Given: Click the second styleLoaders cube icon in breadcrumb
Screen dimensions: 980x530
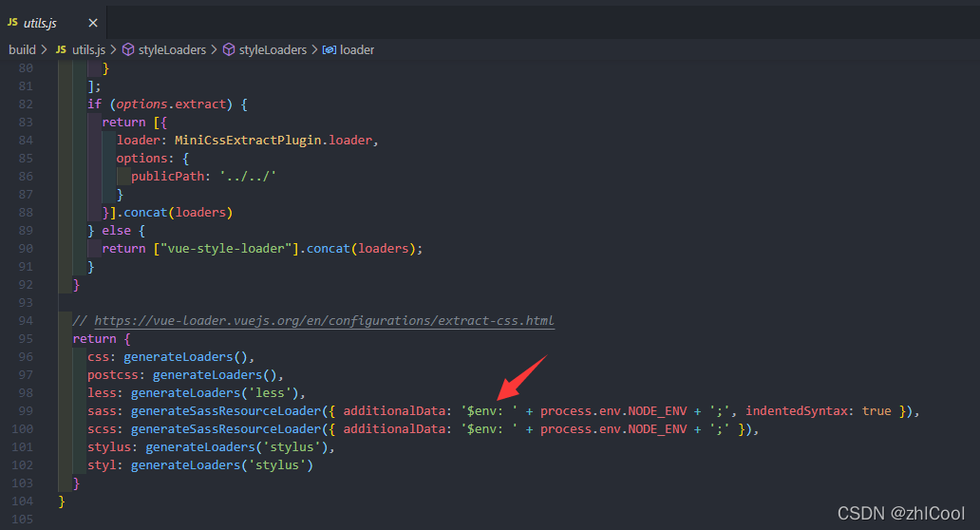Looking at the screenshot, I should coord(228,49).
